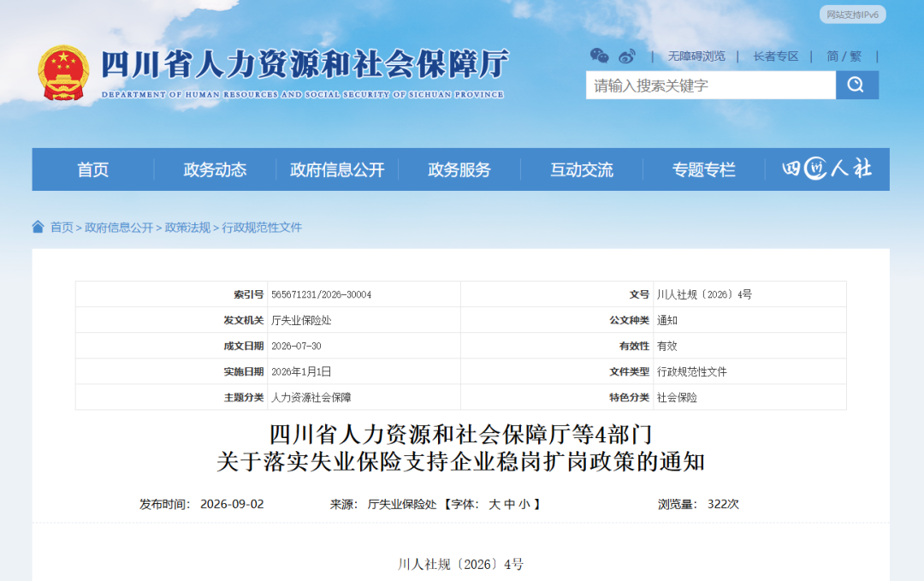
Task: Open the Weibo icon link
Action: click(x=627, y=56)
